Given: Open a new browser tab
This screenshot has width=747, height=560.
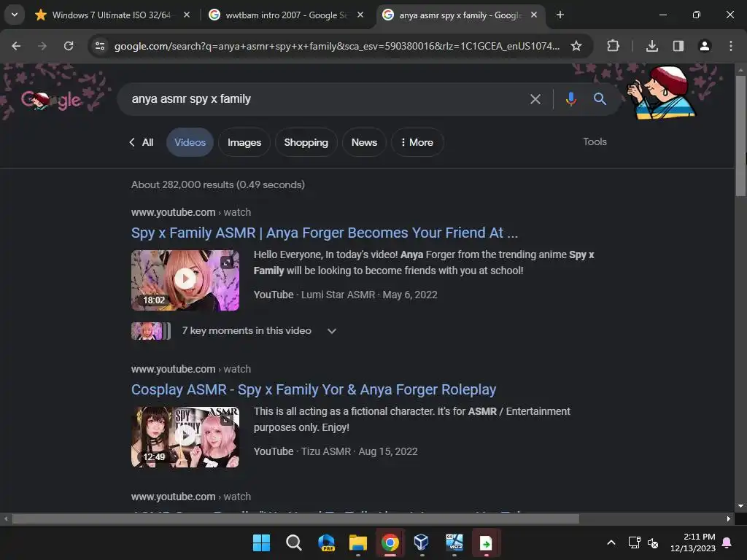Looking at the screenshot, I should tap(560, 15).
